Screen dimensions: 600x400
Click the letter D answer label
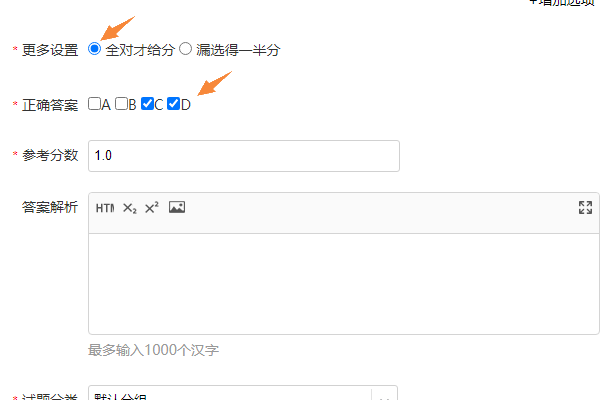tap(186, 104)
